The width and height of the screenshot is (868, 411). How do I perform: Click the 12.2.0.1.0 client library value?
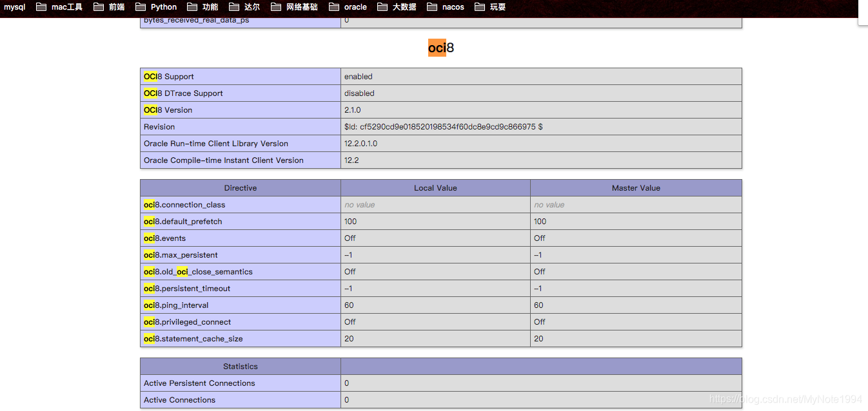(361, 144)
